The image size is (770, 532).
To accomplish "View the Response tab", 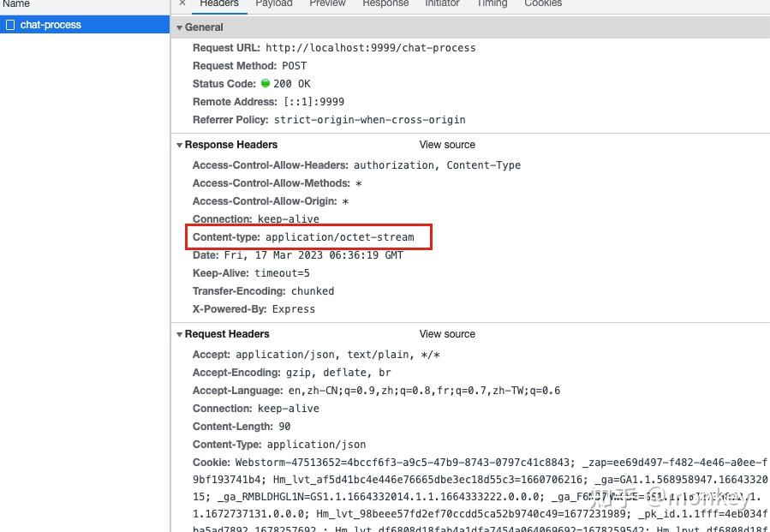I will pos(385,4).
